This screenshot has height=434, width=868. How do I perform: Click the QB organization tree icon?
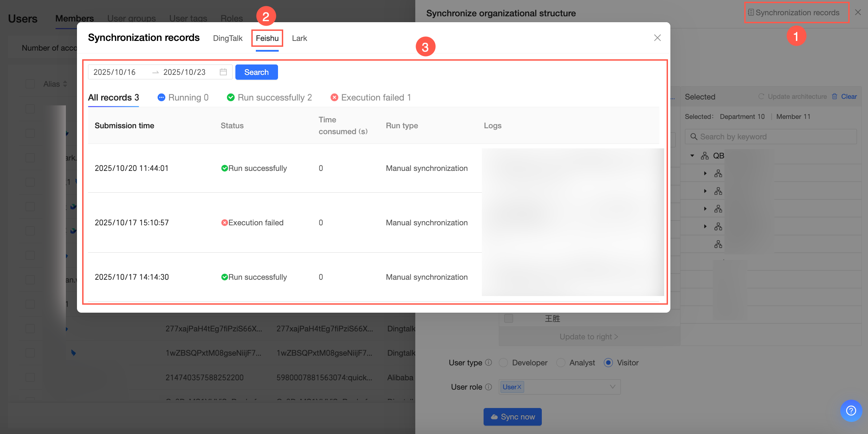pyautogui.click(x=705, y=156)
